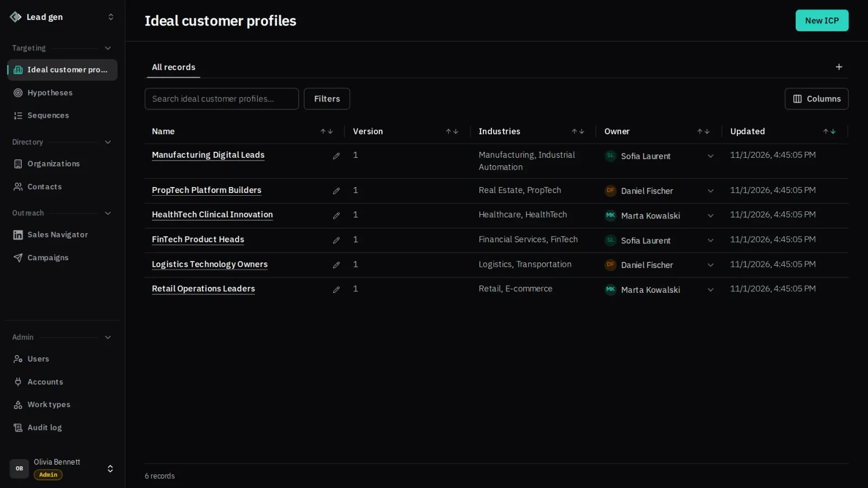Screen dimensions: 868x488
Task: Open the Audit log
Action: point(62,427)
